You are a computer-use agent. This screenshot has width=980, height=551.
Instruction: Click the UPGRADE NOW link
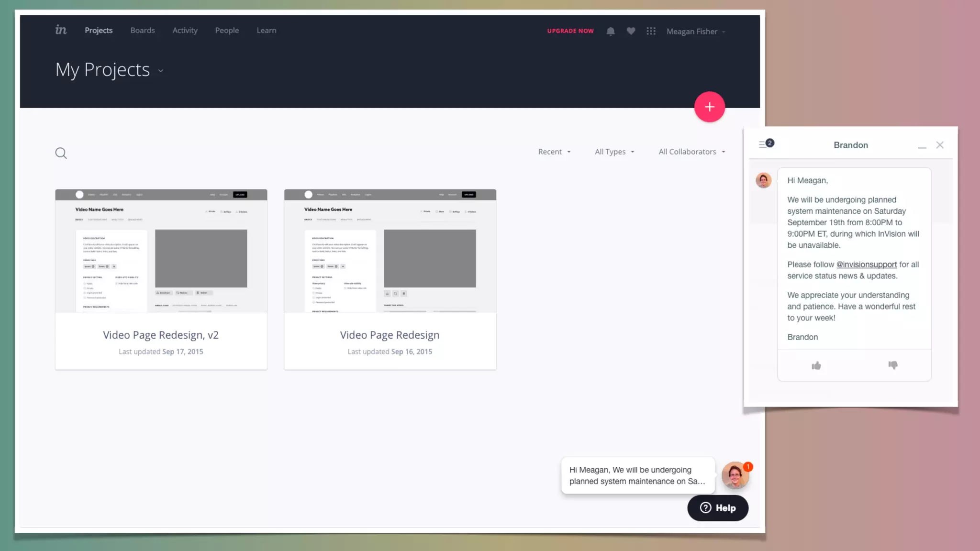pyautogui.click(x=570, y=31)
